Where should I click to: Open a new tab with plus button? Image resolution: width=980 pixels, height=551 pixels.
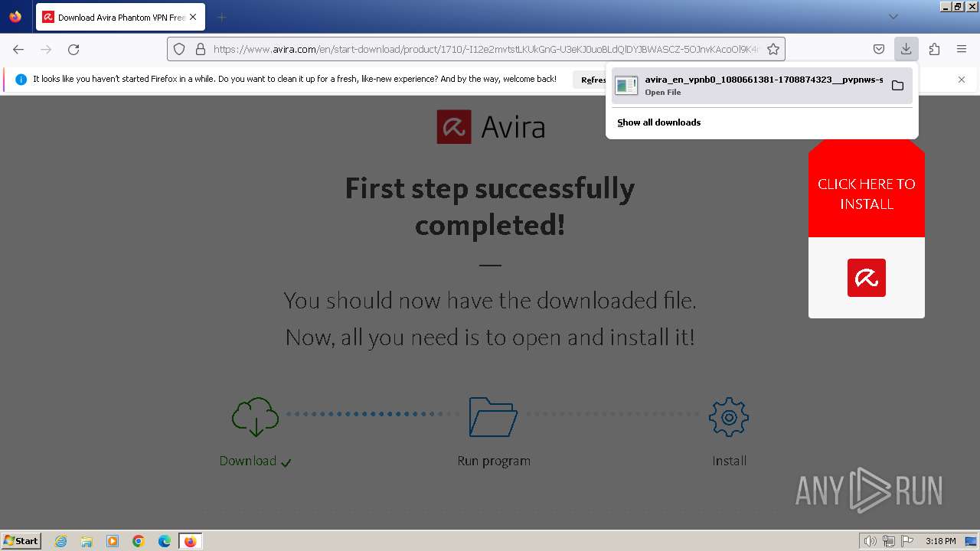click(x=221, y=17)
